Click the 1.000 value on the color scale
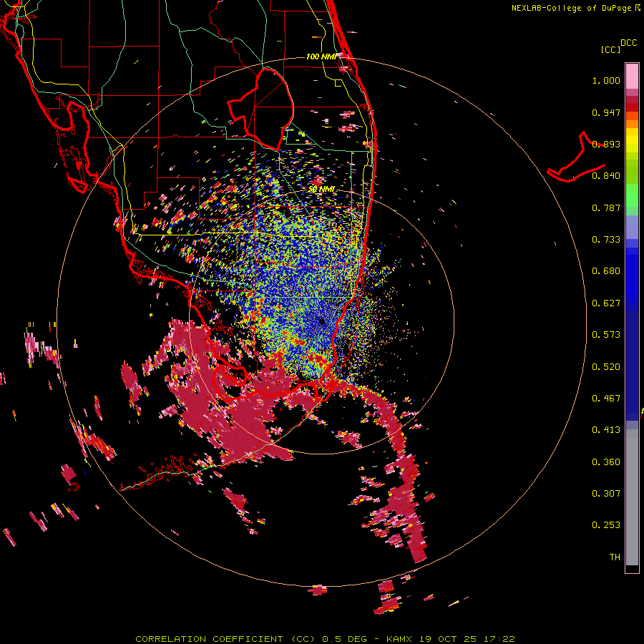 606,81
